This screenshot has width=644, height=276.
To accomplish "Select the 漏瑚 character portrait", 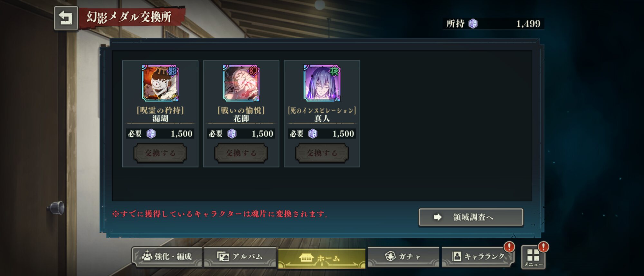I will click(160, 83).
